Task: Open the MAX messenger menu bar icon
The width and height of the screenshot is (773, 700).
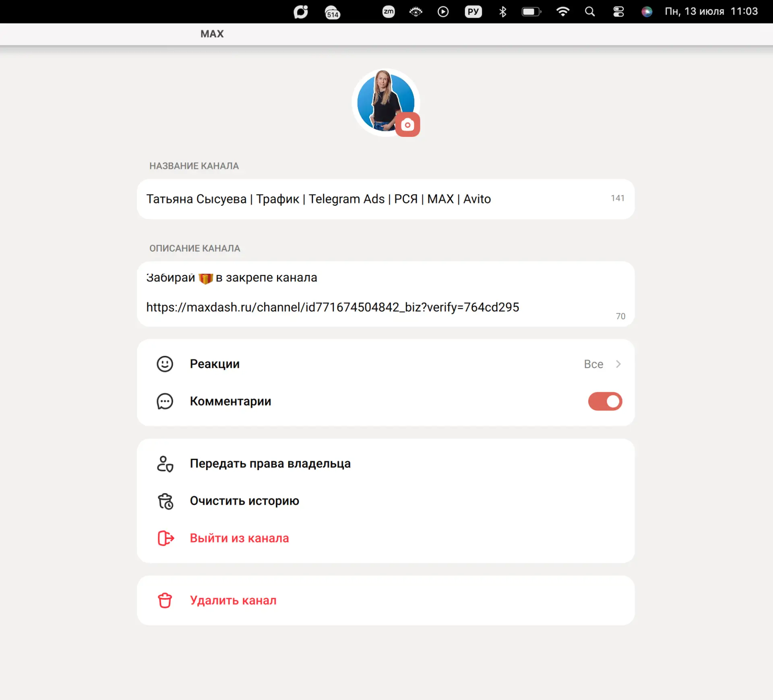Action: pyautogui.click(x=301, y=12)
